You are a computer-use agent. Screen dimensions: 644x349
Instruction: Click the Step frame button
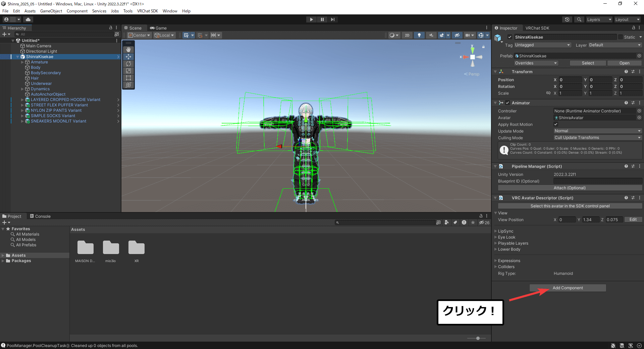click(332, 19)
